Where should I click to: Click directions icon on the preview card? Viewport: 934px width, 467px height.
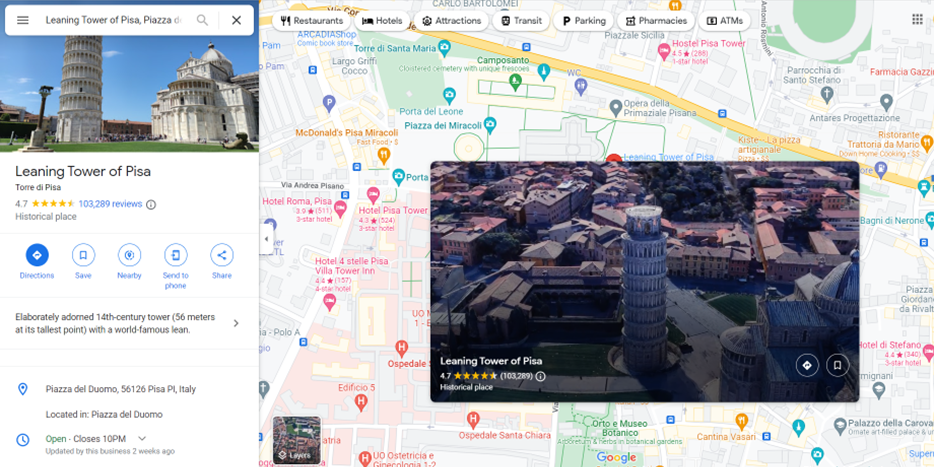coord(807,365)
